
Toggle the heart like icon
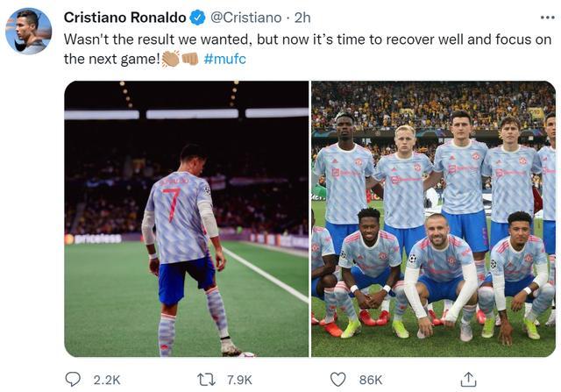pyautogui.click(x=337, y=378)
